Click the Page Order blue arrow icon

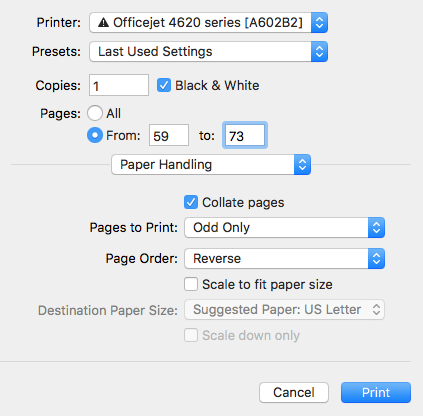pyautogui.click(x=376, y=259)
